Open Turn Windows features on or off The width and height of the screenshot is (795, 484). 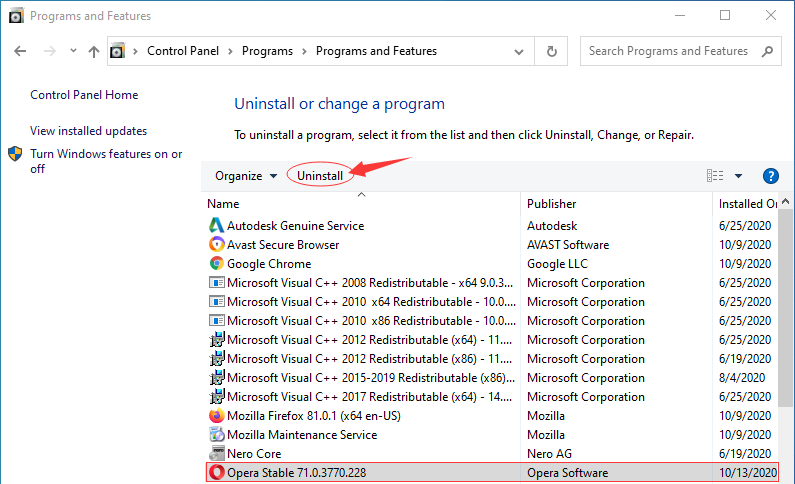click(x=106, y=161)
